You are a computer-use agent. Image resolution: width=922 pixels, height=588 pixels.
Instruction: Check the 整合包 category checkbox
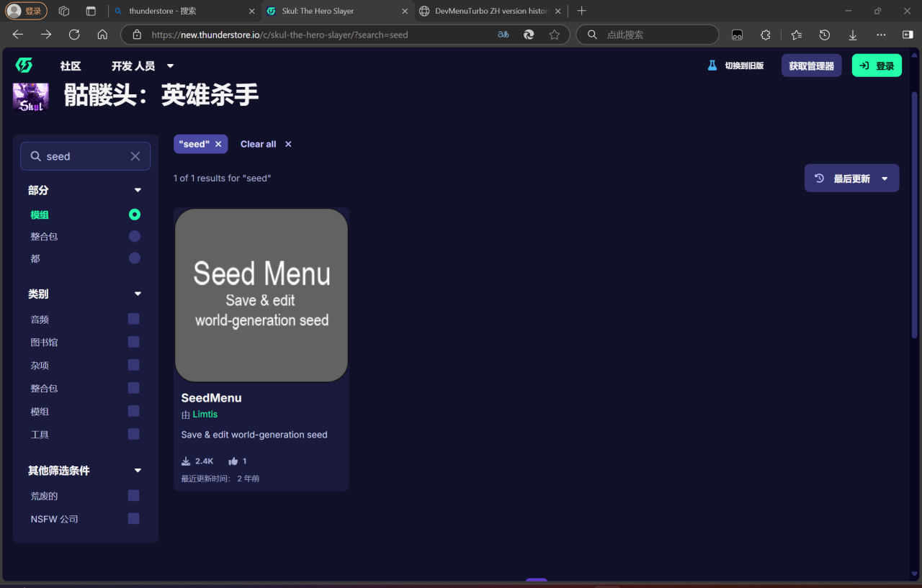tap(133, 388)
